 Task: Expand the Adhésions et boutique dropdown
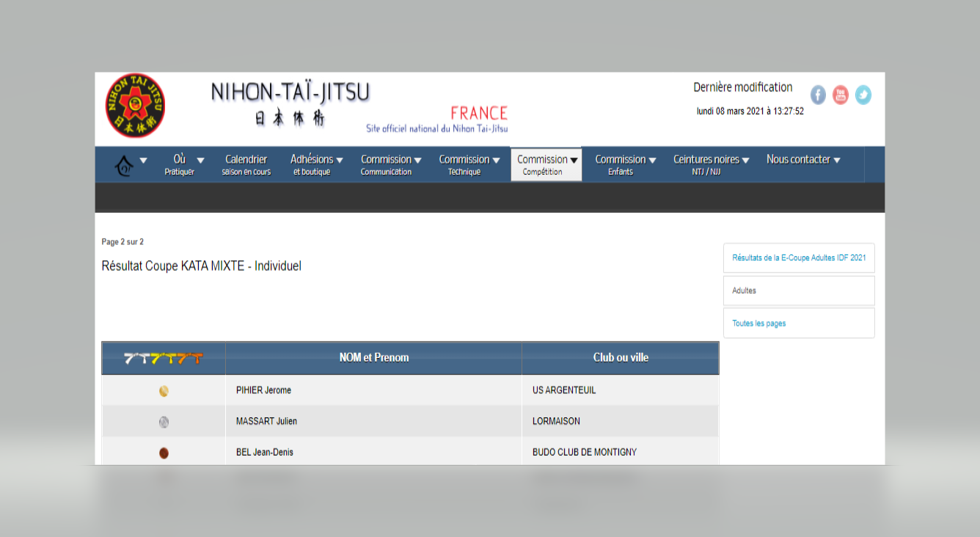pyautogui.click(x=316, y=164)
